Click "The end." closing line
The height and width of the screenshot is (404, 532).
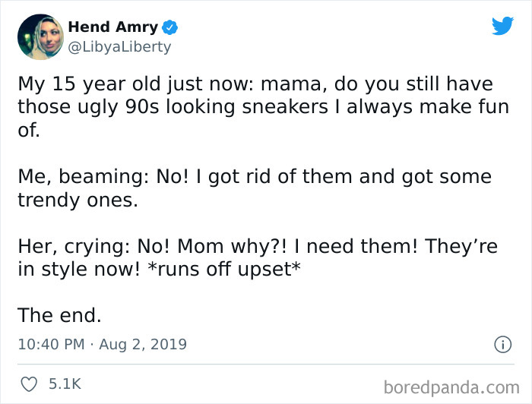tap(59, 314)
